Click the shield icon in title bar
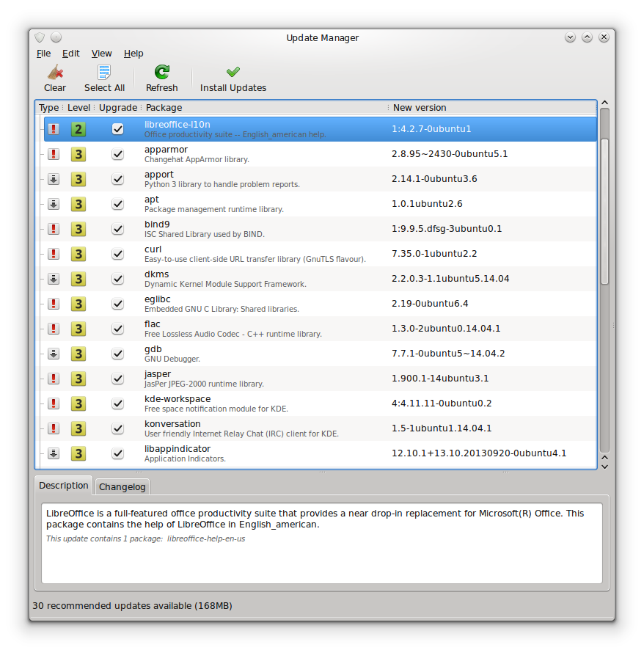This screenshot has height=650, width=644. pos(40,37)
